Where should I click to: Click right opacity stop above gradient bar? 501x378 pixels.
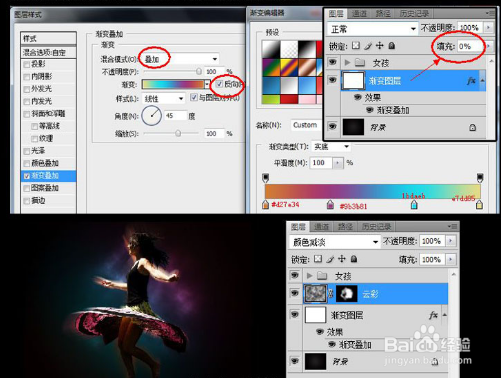coord(480,178)
